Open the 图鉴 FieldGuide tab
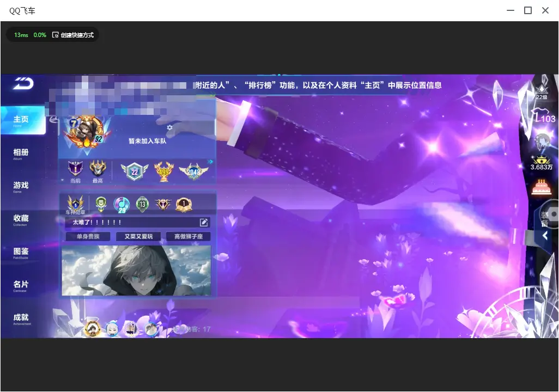559x392 pixels. click(22, 253)
